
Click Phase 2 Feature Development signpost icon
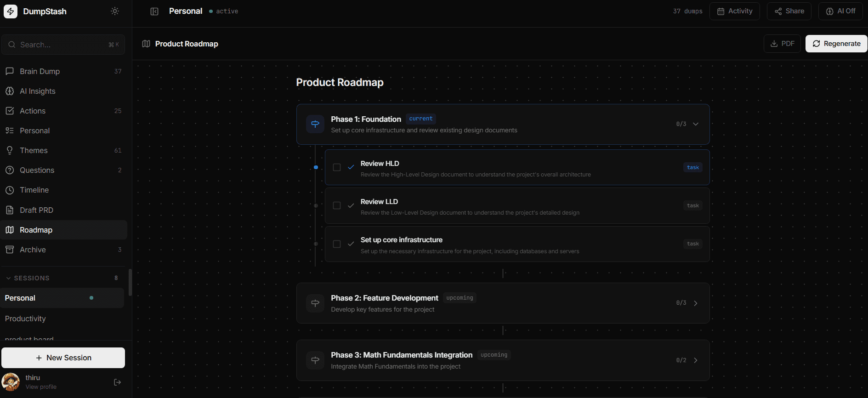coord(315,303)
